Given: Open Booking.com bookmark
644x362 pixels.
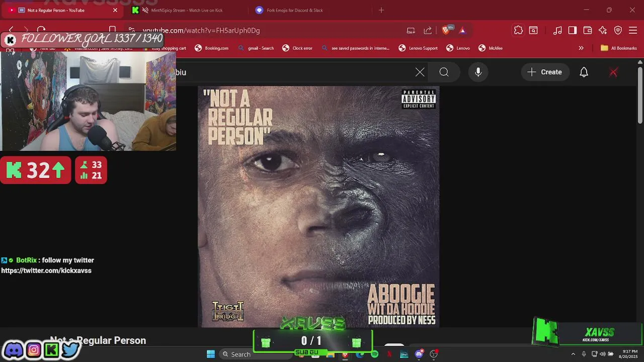Looking at the screenshot, I should 211,48.
